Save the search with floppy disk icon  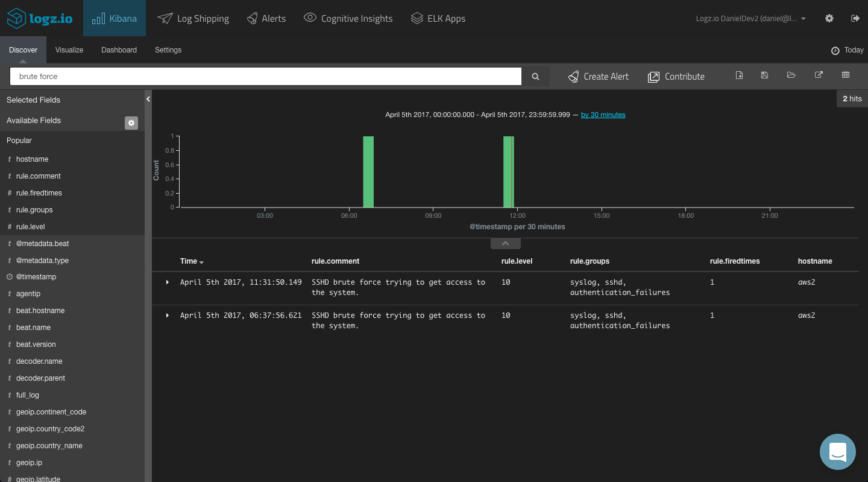pyautogui.click(x=764, y=75)
